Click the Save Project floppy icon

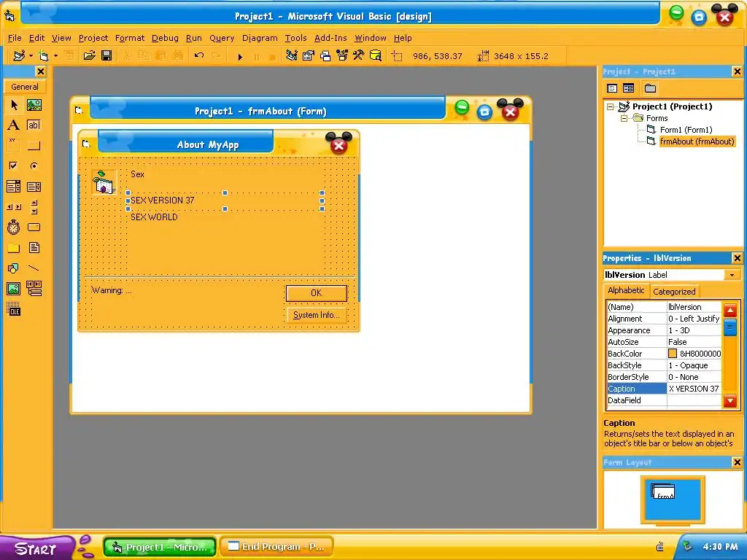[x=107, y=55]
